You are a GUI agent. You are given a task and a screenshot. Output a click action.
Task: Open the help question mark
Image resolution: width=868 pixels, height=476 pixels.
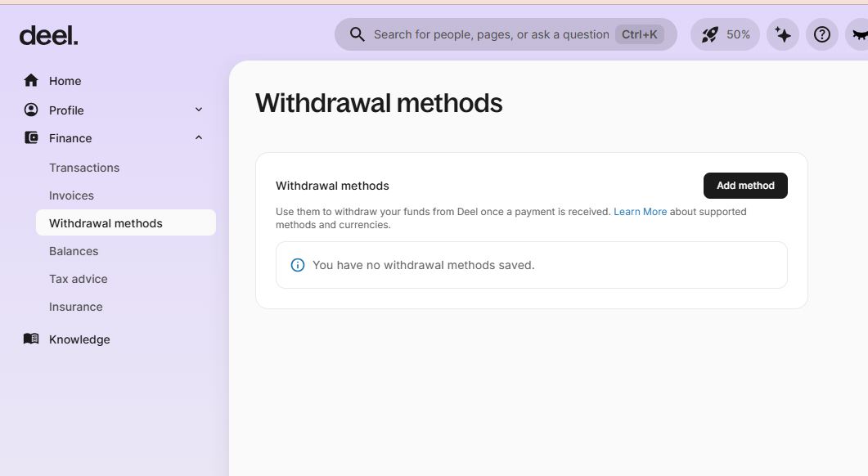tap(822, 35)
